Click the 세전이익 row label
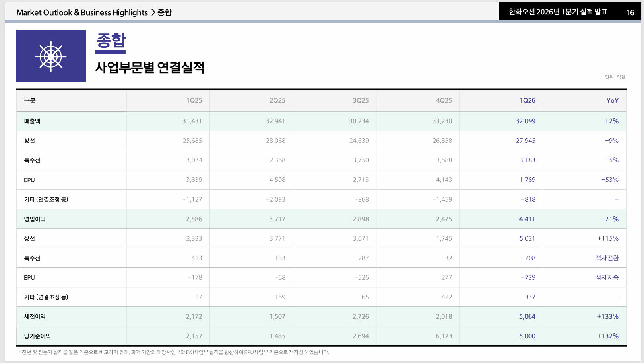 tap(35, 316)
